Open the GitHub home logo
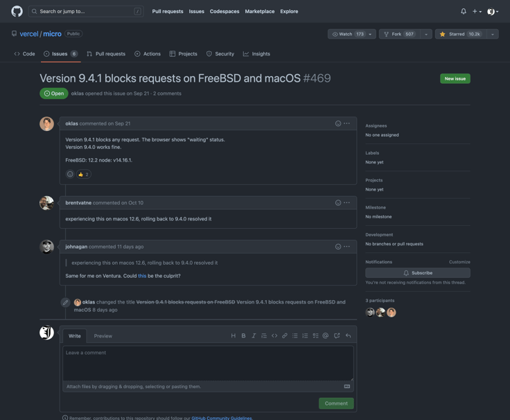 coord(17,11)
